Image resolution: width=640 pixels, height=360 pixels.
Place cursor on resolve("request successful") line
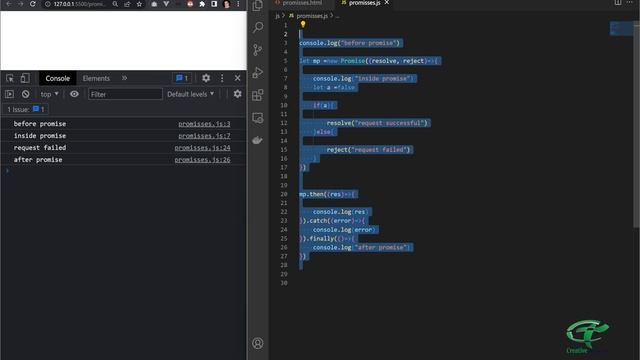coord(377,123)
